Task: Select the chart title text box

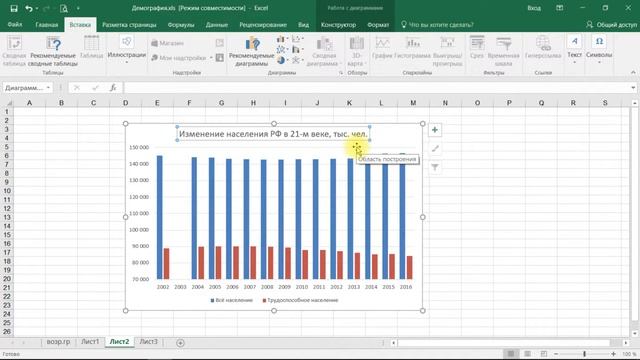Action: pyautogui.click(x=273, y=134)
